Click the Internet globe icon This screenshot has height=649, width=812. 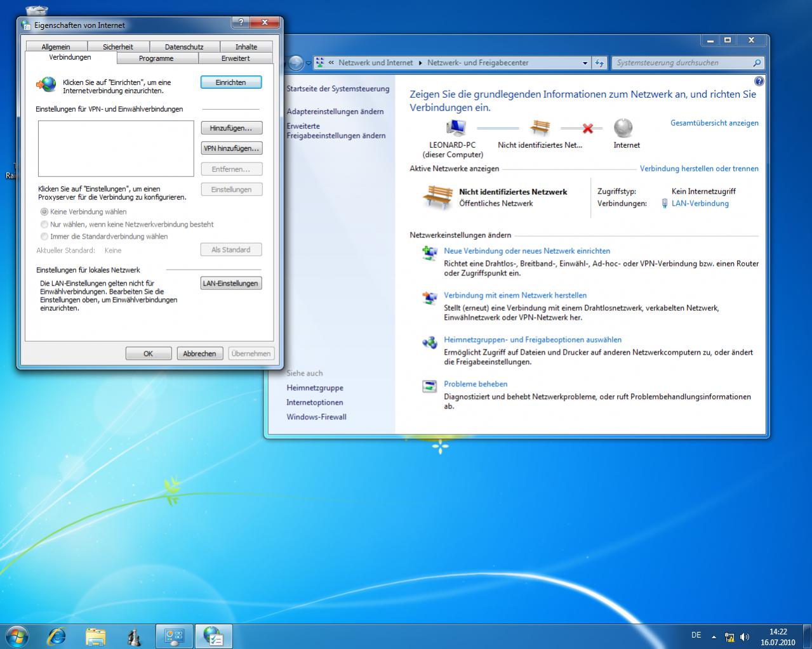coord(623,128)
